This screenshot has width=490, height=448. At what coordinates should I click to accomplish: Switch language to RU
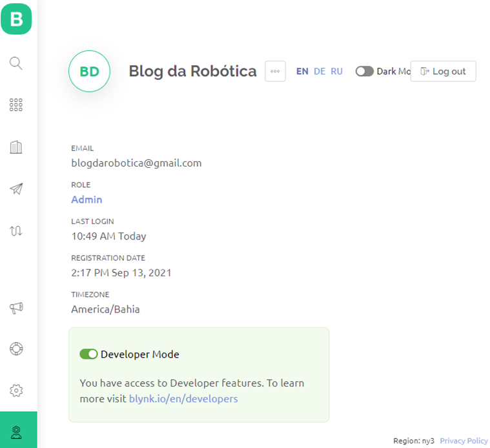(x=336, y=71)
